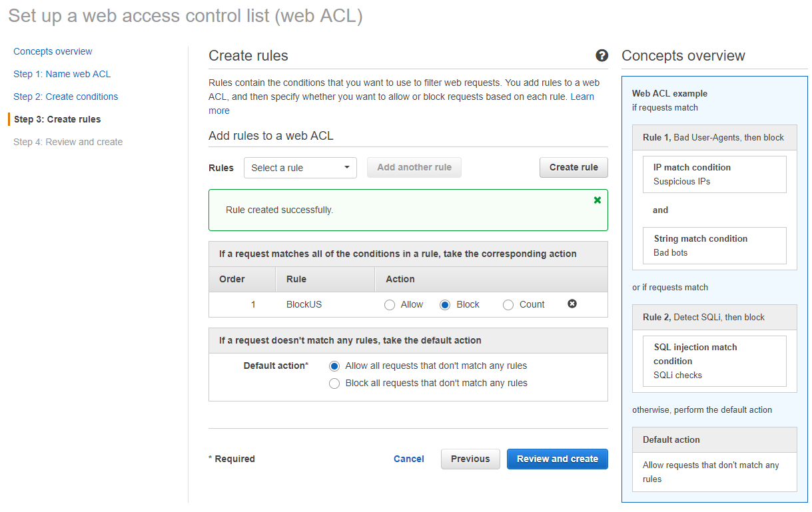The image size is (812, 512).
Task: Select Allow action for BlockUS rule
Action: point(390,305)
